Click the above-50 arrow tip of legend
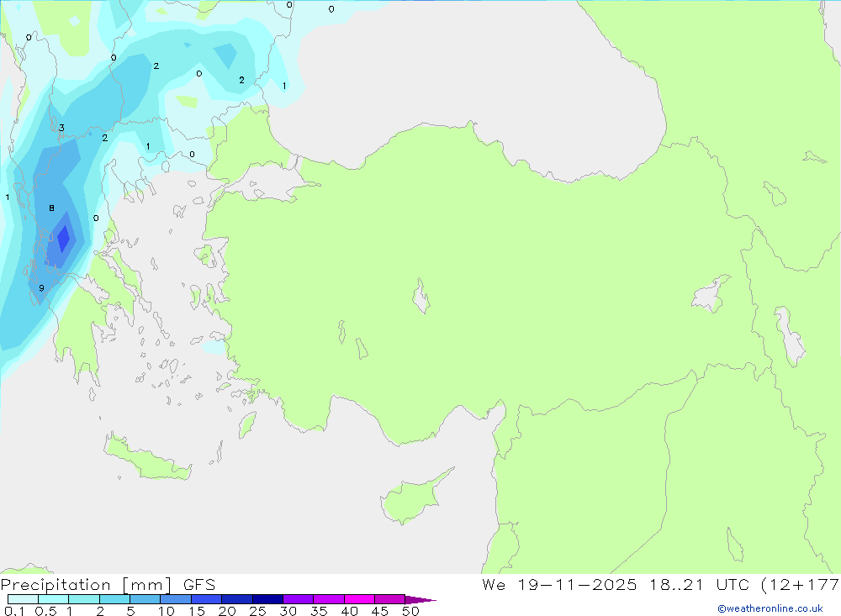 420,600
